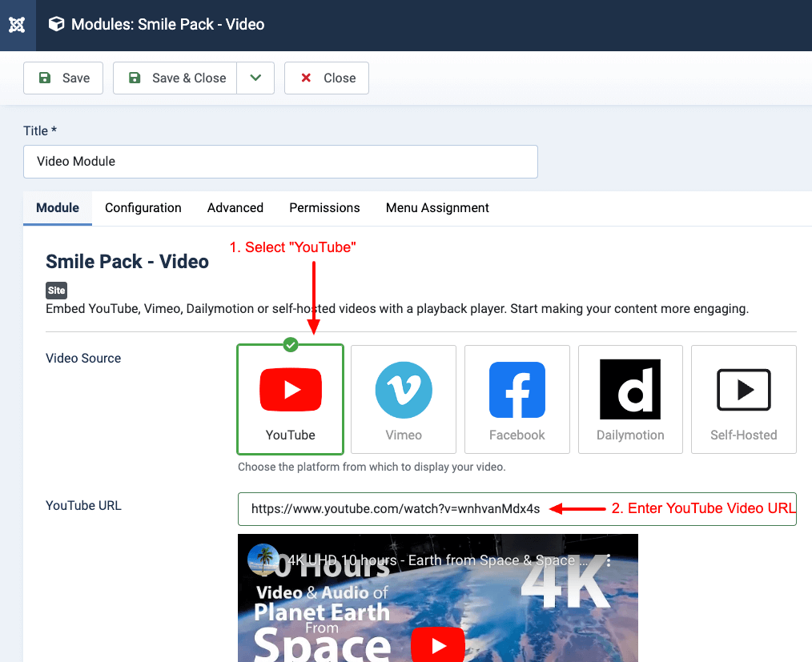
Task: Focus the Title input field
Action: click(281, 162)
